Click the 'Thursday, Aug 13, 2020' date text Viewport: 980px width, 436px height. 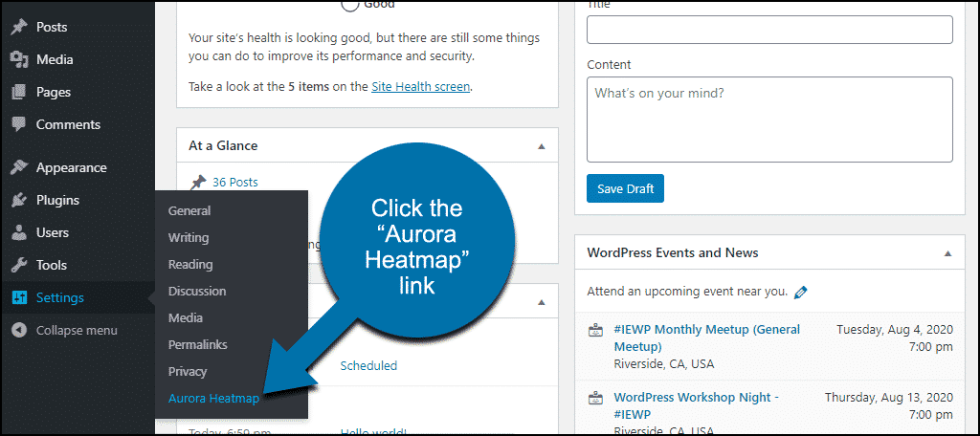(889, 397)
